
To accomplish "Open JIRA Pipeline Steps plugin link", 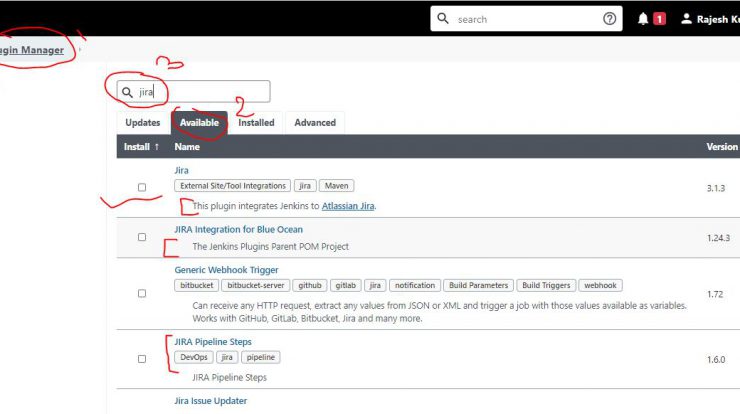I will 213,342.
